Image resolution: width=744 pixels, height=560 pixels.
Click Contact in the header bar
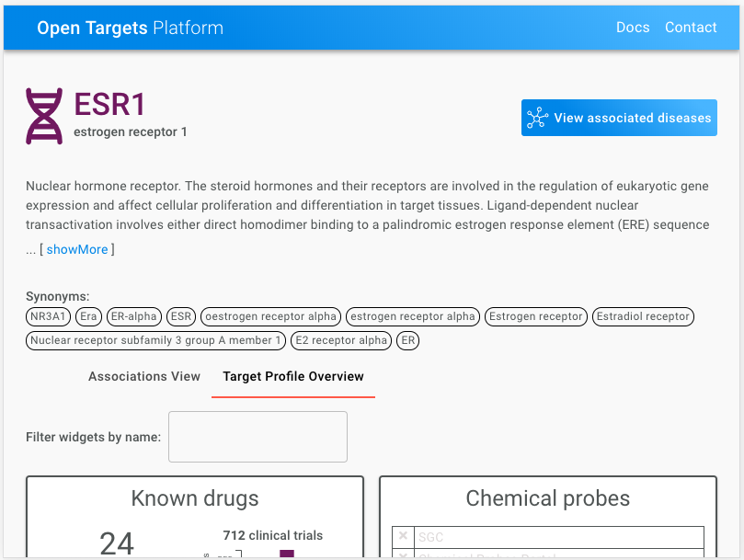(691, 28)
